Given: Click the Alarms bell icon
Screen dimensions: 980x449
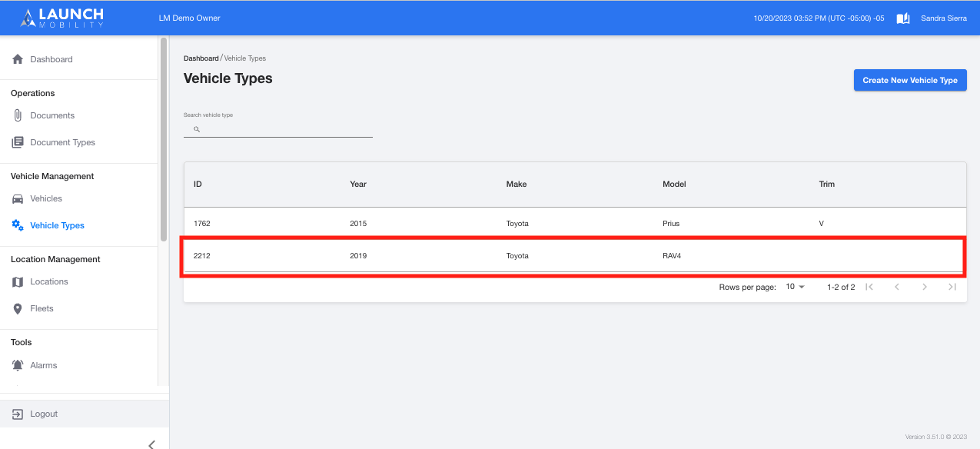Looking at the screenshot, I should 18,365.
